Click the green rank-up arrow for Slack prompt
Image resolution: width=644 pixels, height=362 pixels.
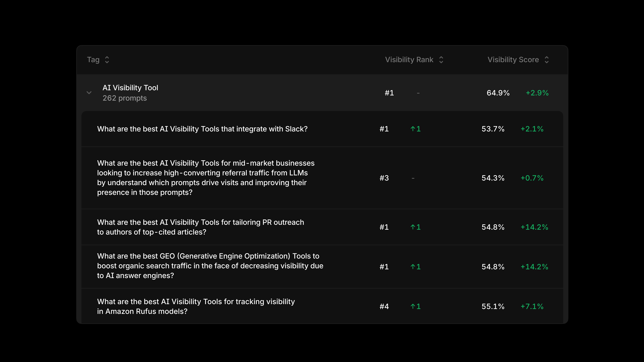pyautogui.click(x=413, y=129)
